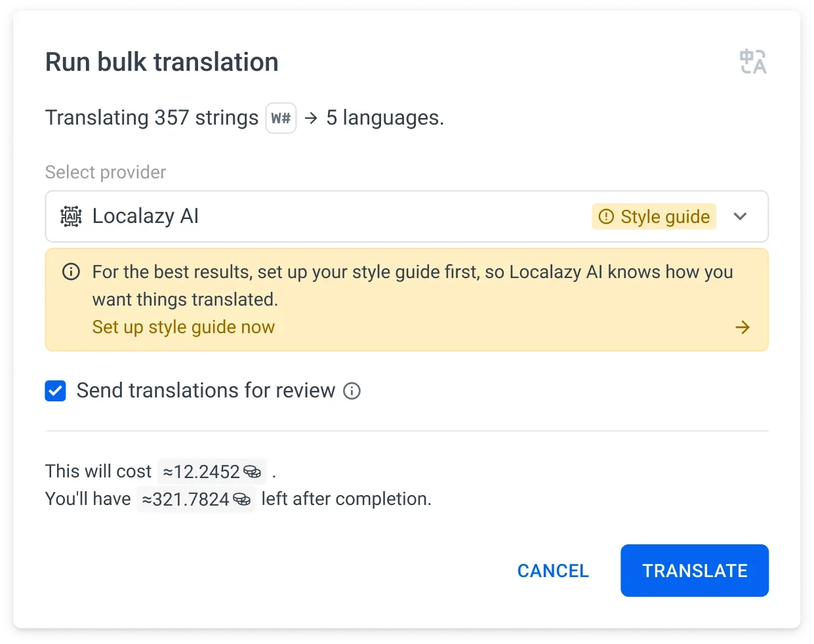Click the Send translations for review label
Viewport: 814px width, 644px height.
pyautogui.click(x=205, y=391)
